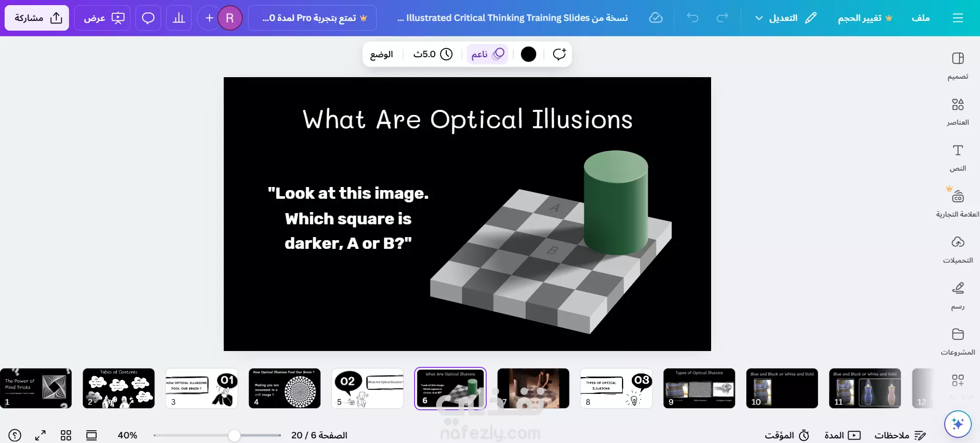Select the Text tool (النص)

(958, 157)
